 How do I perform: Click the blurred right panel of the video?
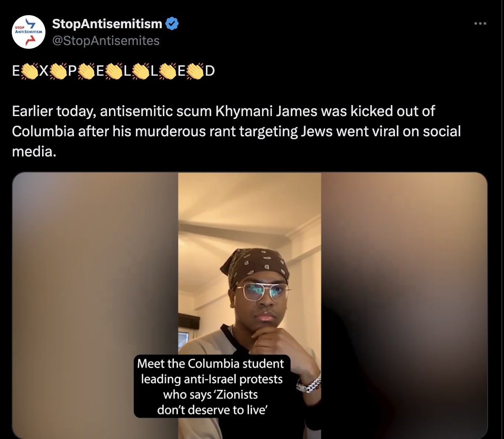pos(404,305)
